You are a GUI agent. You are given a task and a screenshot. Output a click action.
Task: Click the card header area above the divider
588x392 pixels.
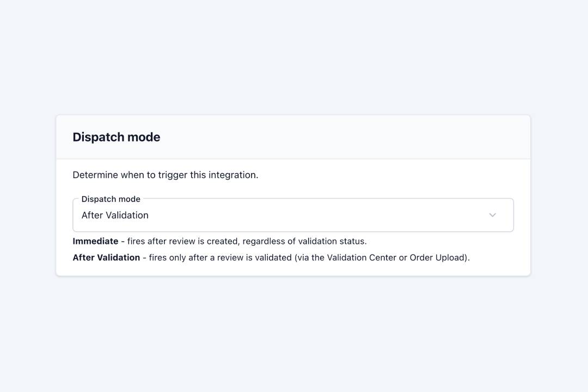(293, 137)
